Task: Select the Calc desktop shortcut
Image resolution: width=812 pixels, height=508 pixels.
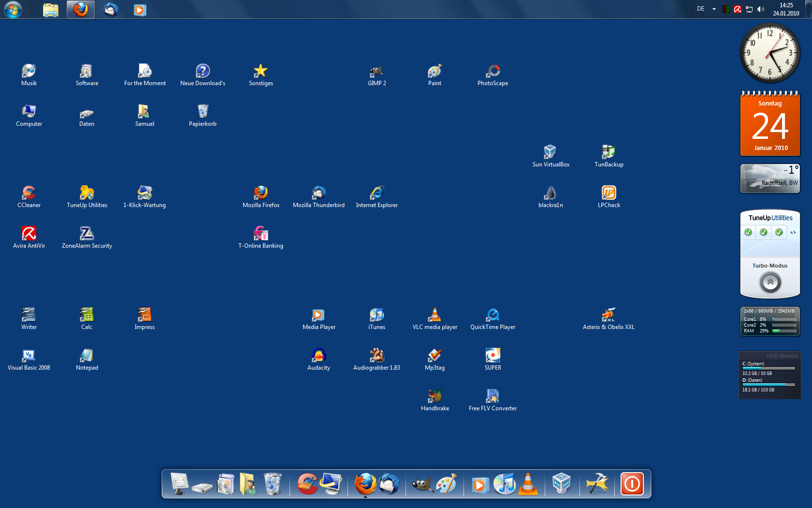Action: (87, 319)
